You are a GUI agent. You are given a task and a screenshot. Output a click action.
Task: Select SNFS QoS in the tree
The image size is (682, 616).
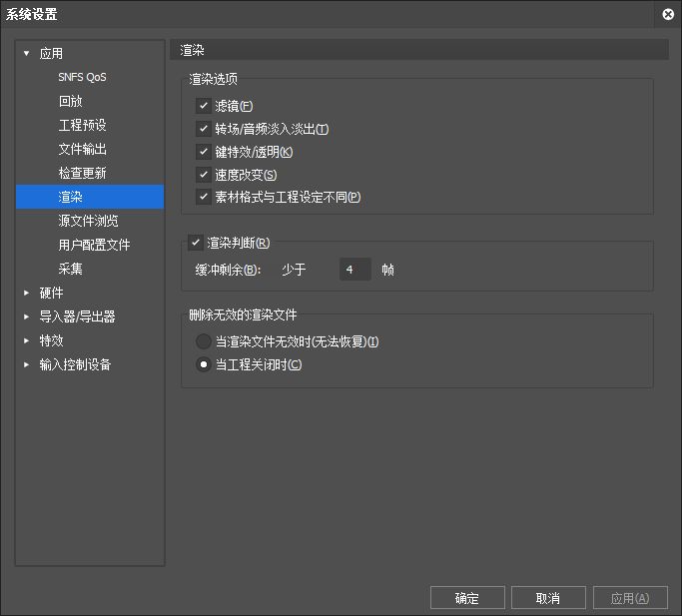[82, 77]
